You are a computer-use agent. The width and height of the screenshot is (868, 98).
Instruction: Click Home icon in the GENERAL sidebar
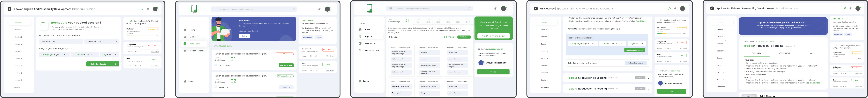[x=360, y=29]
